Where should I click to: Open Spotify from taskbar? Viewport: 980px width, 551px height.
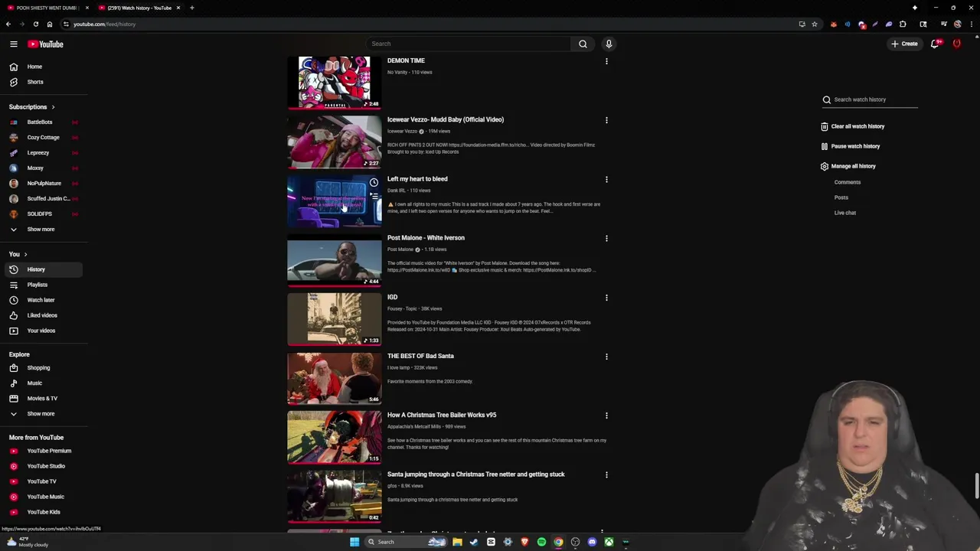click(541, 542)
